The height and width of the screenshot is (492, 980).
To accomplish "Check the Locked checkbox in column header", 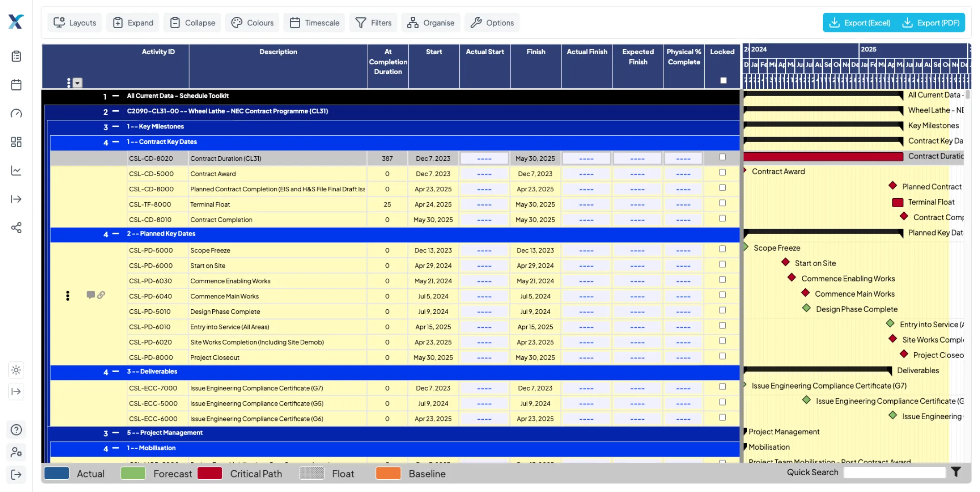I will 723,80.
